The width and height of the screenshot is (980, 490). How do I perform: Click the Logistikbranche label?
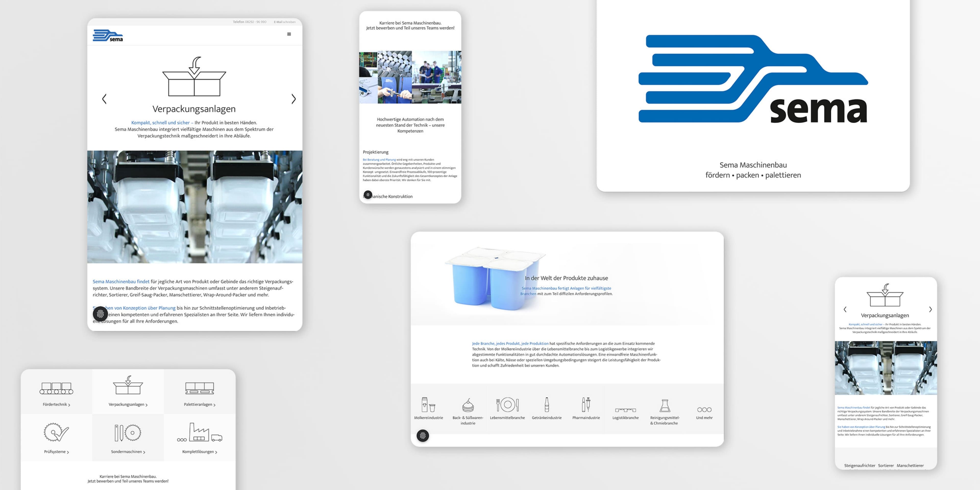626,418
